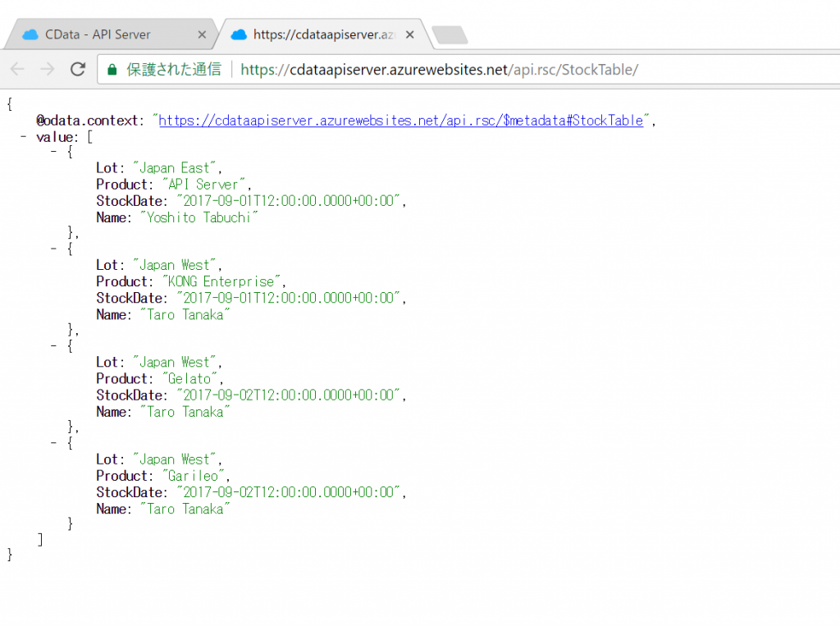Close the CData - API Server tab
Viewport: 840px width, 626px height.
click(202, 34)
